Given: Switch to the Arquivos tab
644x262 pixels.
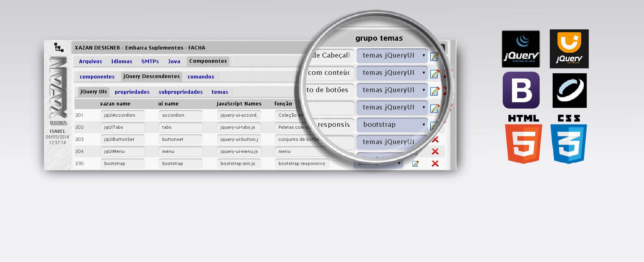Looking at the screenshot, I should point(91,62).
